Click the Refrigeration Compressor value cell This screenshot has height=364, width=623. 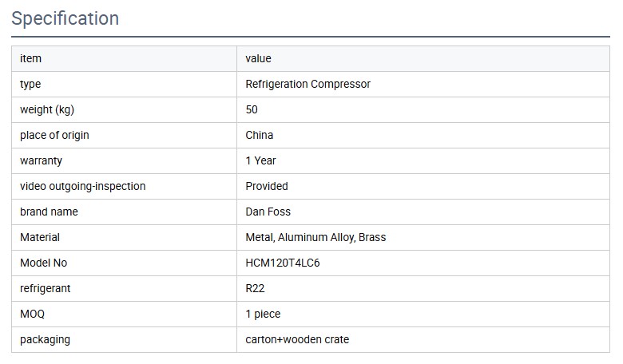tap(423, 84)
